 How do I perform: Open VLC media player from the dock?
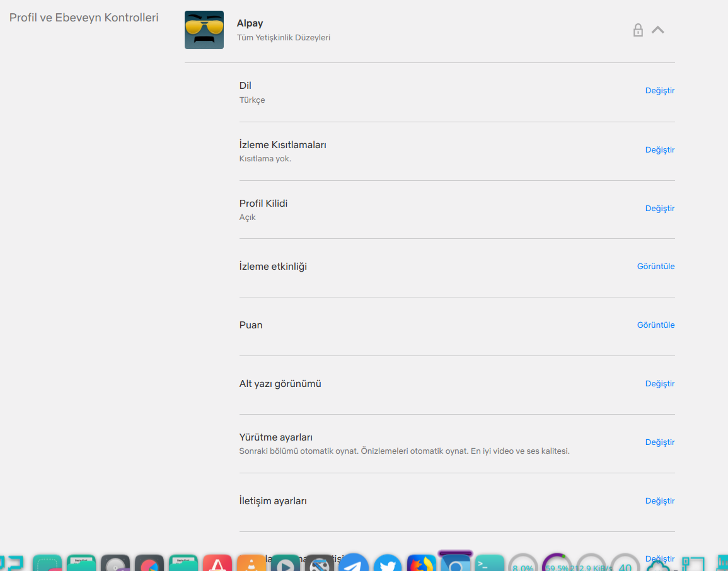pos(251,563)
